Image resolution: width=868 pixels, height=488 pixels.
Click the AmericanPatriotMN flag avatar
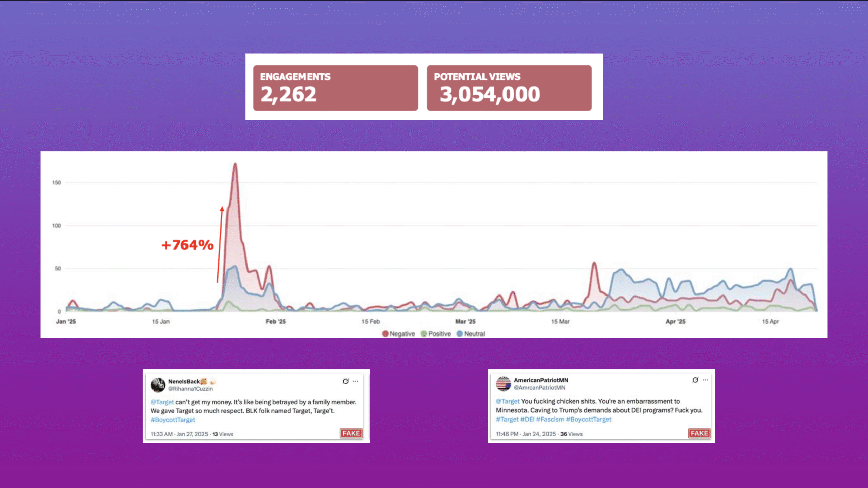503,384
